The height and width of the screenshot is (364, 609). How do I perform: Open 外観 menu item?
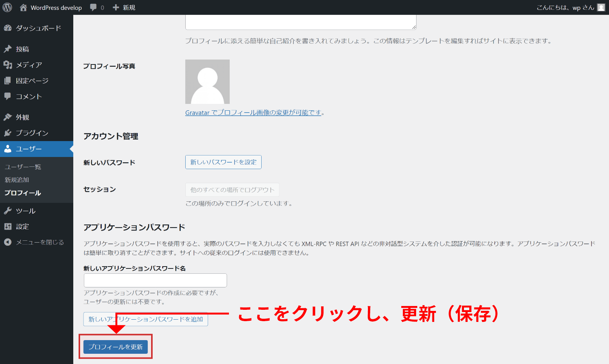pyautogui.click(x=36, y=117)
